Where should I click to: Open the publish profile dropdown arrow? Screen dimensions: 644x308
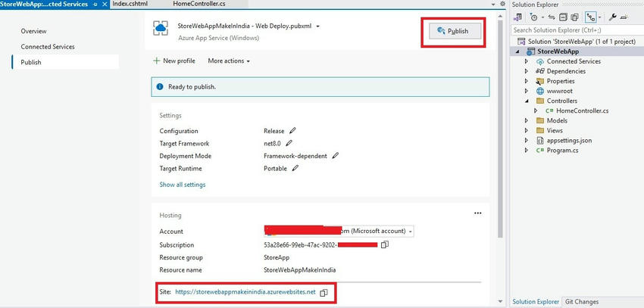point(318,26)
